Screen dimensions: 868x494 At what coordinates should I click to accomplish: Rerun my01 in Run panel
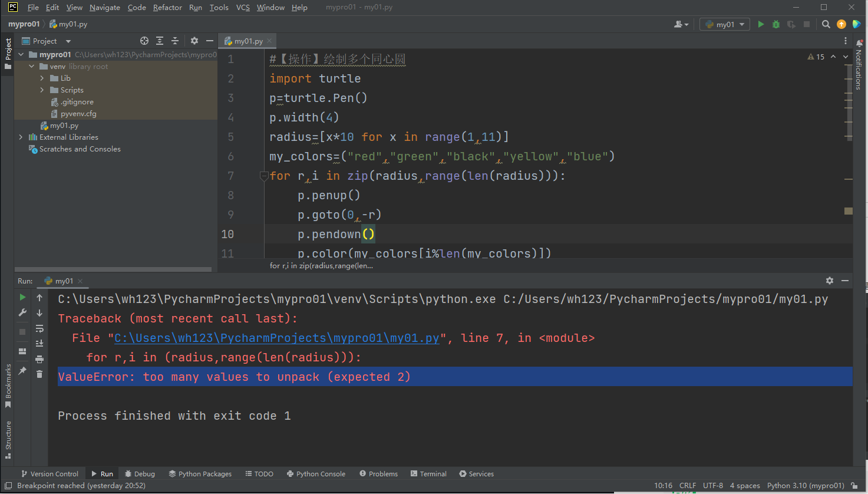[x=22, y=297]
